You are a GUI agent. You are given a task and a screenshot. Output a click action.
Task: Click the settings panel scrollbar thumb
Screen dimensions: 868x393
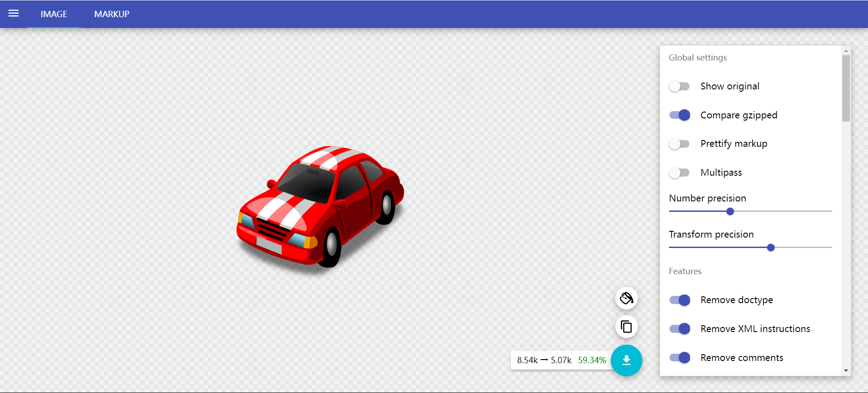coord(846,88)
